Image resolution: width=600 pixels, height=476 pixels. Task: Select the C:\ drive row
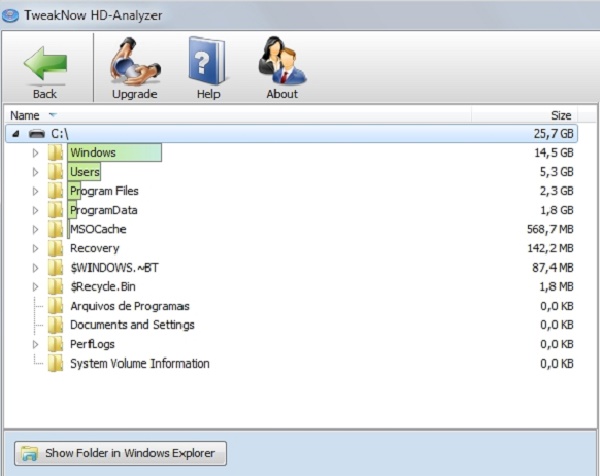[291, 134]
